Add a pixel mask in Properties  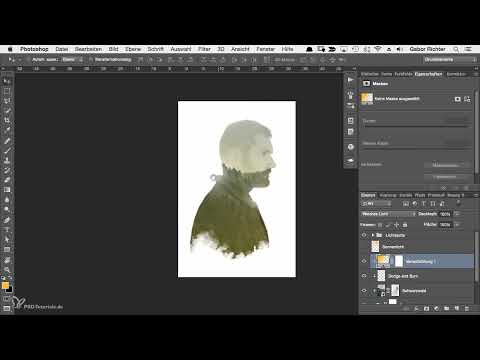pos(458,99)
